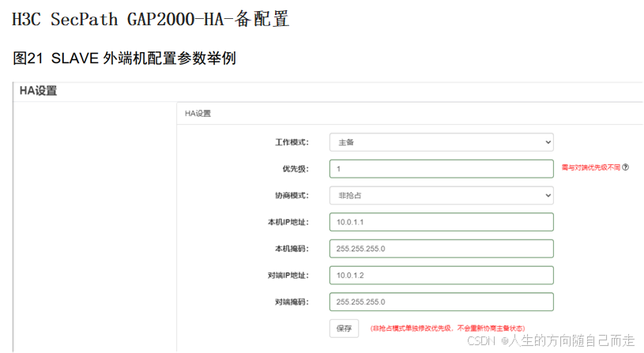This screenshot has width=644, height=353.
Task: Open the 协商模式 dropdown showing 非抢占
Action: 442,195
